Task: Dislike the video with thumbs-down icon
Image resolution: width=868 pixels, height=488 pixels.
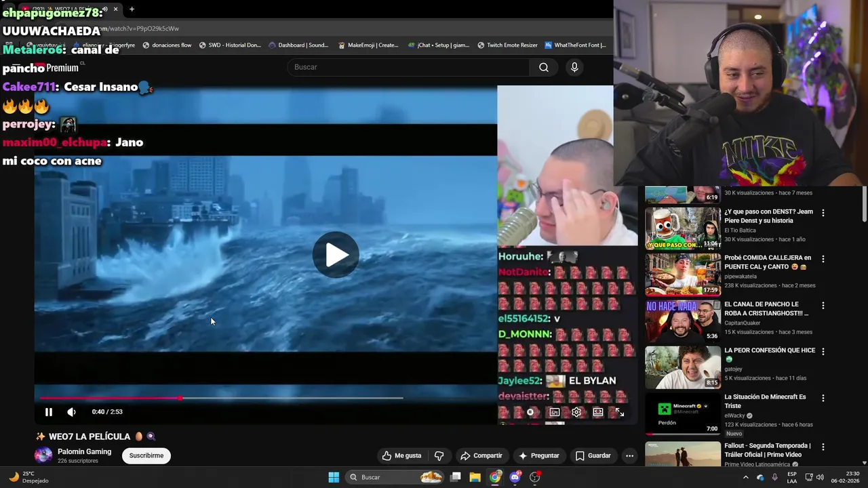Action: pos(439,455)
